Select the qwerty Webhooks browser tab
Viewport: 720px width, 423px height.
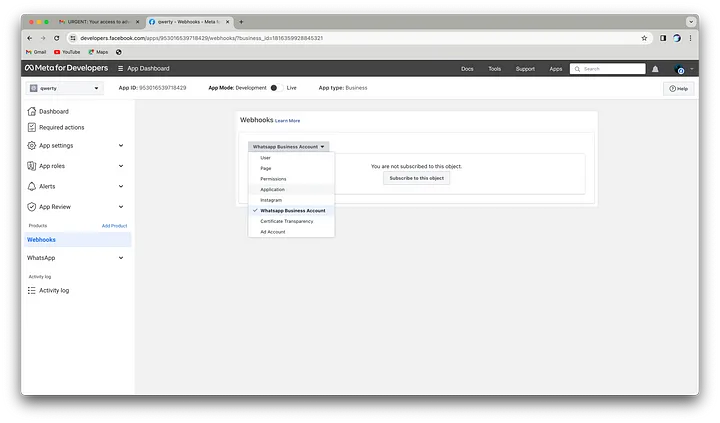[x=190, y=22]
